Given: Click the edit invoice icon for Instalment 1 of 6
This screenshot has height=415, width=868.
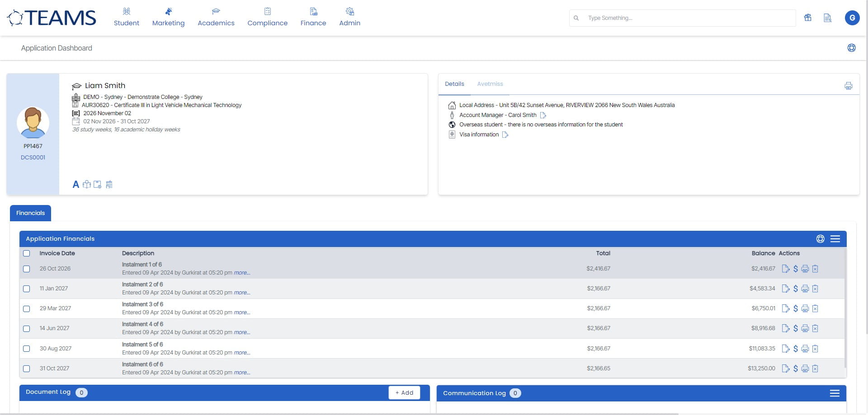Looking at the screenshot, I should click(x=786, y=269).
